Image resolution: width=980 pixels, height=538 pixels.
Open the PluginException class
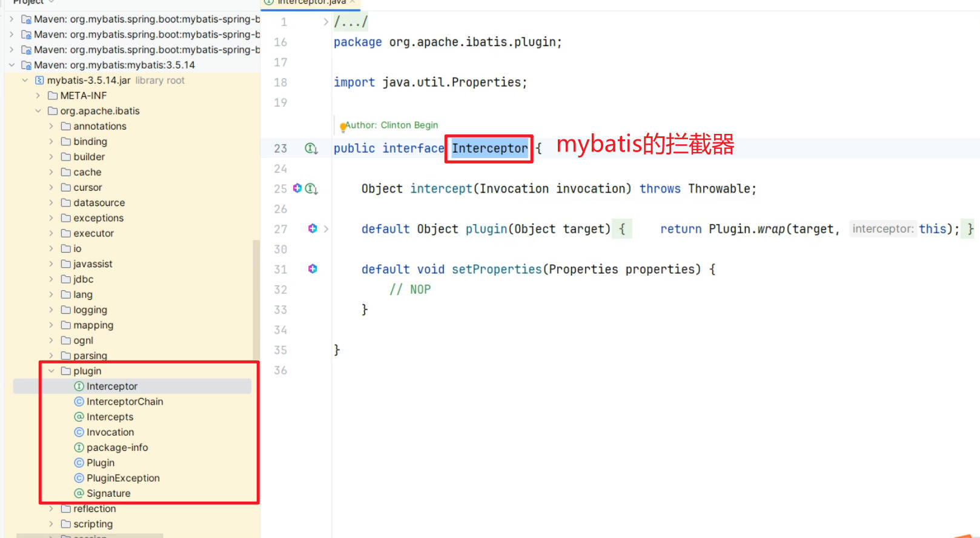click(x=123, y=478)
